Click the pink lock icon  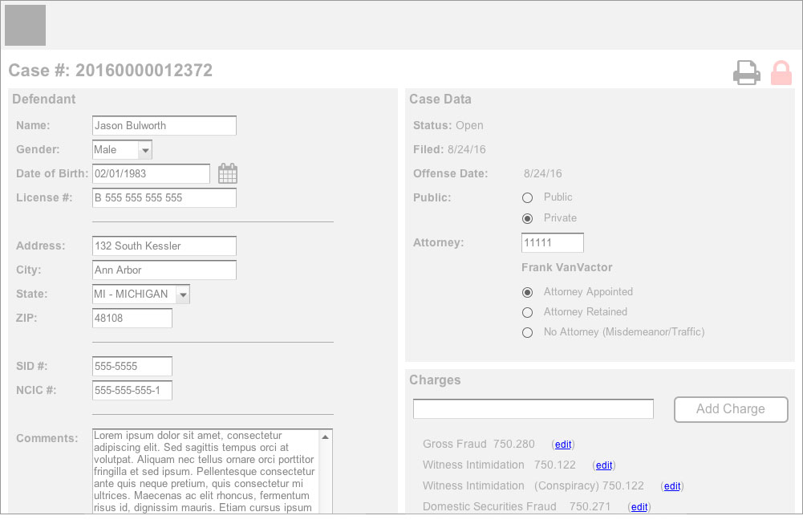click(x=781, y=73)
